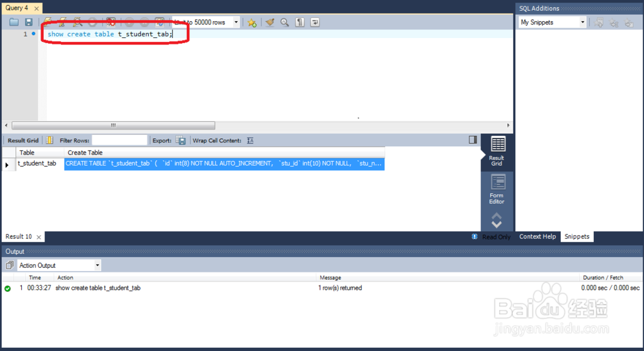Select the CREATE TABLE statement result cell
The image size is (644, 351).
pyautogui.click(x=224, y=164)
